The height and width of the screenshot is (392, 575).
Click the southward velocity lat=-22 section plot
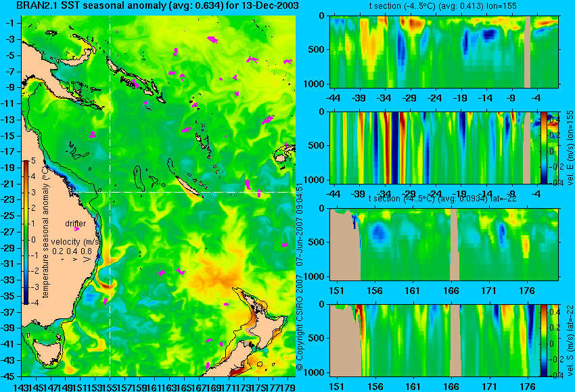click(435, 341)
